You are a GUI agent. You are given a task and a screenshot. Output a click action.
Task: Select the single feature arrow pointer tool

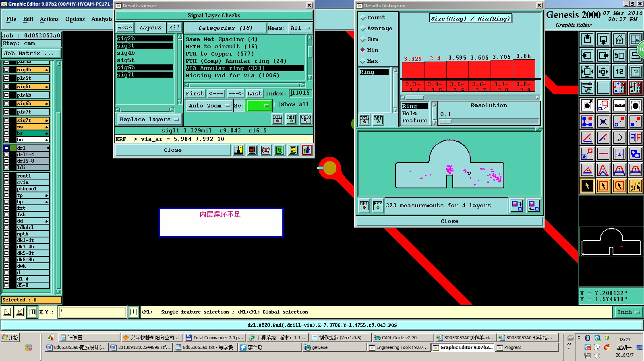[x=587, y=186]
